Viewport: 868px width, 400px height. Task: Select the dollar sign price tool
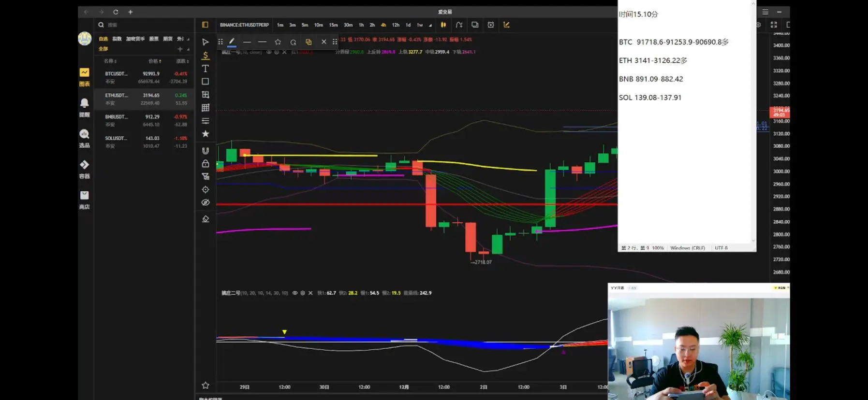[x=205, y=55]
